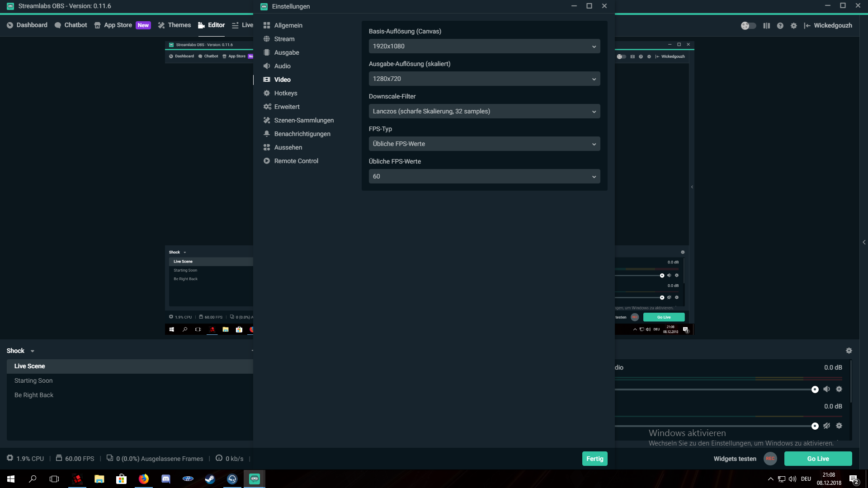Open Discord from the taskbar
868x488 pixels.
pos(166,479)
